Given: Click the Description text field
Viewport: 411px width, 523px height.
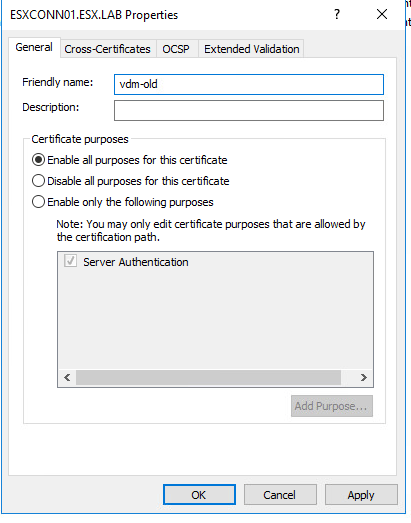Looking at the screenshot, I should pyautogui.click(x=249, y=110).
